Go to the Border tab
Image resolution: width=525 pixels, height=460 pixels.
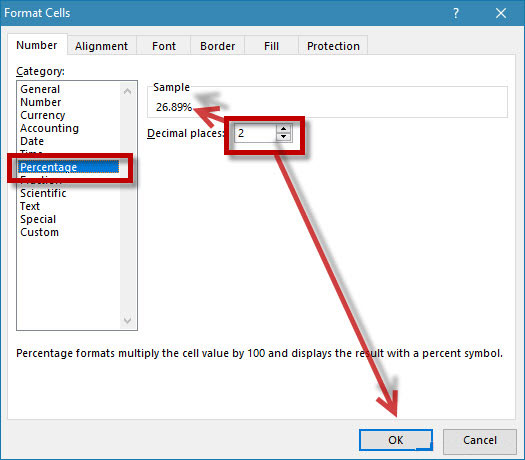(218, 46)
